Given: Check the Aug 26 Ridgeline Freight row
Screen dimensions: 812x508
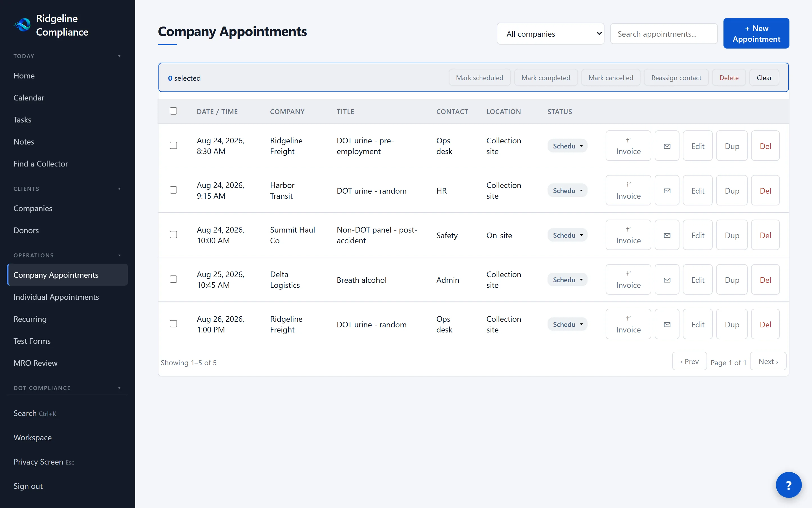Looking at the screenshot, I should (x=173, y=324).
